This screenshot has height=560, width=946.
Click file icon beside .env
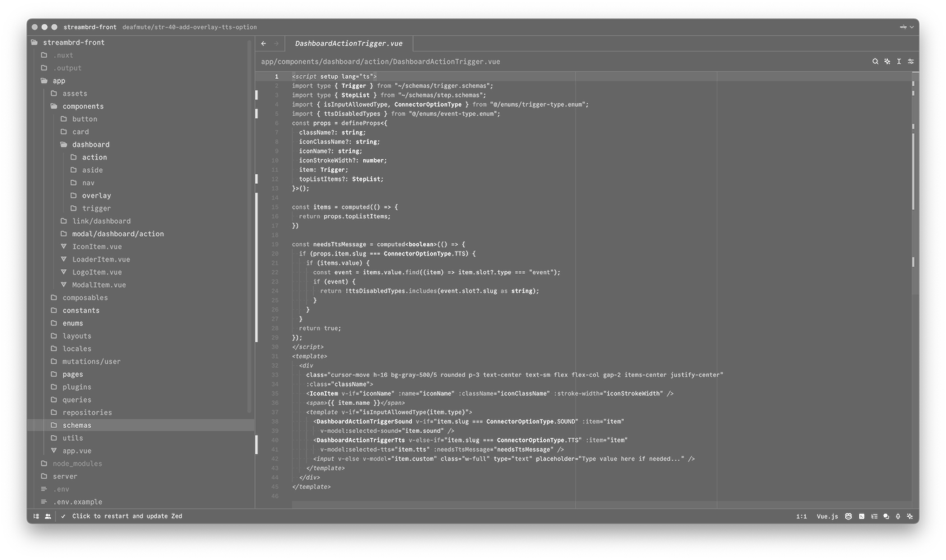click(44, 489)
